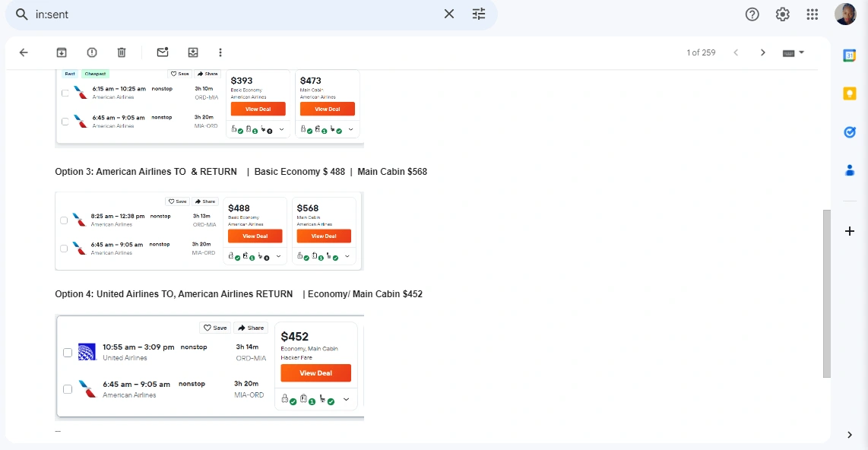Screen dimensions: 868x450
Task: Check the 6:45 am return checkbox in Option 3
Action: point(64,249)
